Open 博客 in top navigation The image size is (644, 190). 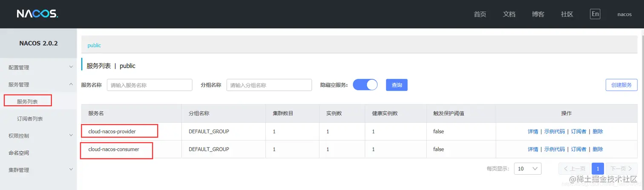pyautogui.click(x=538, y=14)
